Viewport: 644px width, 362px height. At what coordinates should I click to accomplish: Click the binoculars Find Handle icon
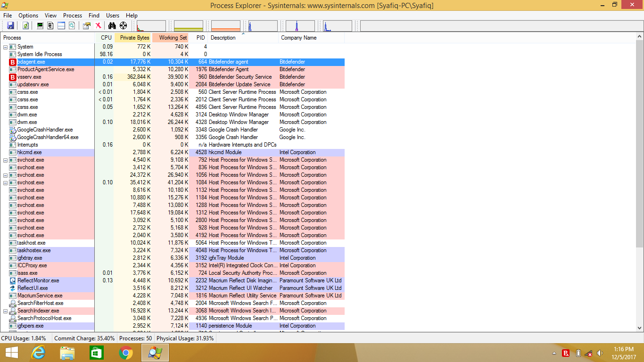point(112,26)
